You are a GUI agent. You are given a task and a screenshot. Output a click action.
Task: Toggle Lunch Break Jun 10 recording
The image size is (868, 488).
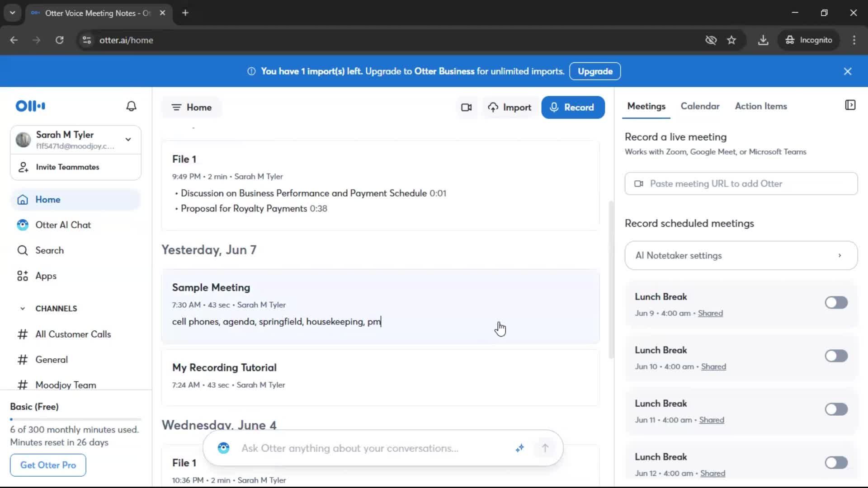[836, 356]
